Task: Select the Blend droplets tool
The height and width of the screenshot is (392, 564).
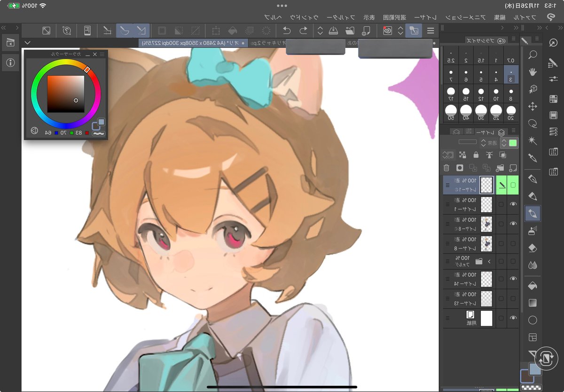Action: coord(533,265)
